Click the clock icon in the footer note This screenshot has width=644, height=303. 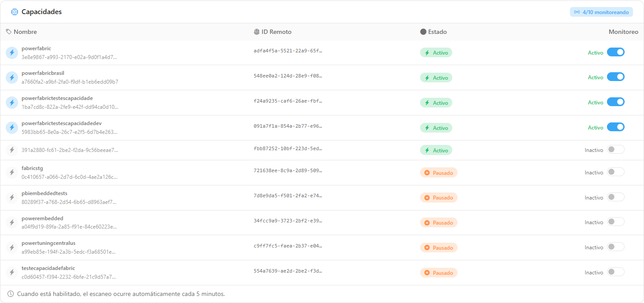pyautogui.click(x=11, y=294)
